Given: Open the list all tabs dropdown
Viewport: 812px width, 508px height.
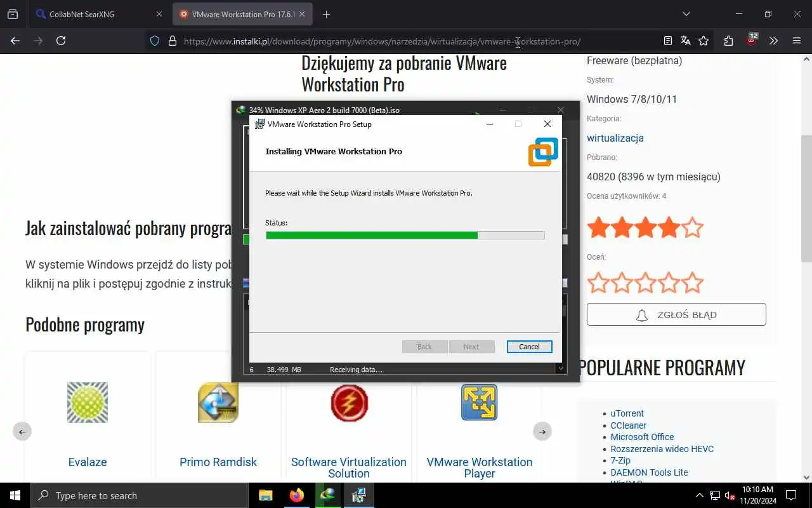Looking at the screenshot, I should pyautogui.click(x=686, y=14).
